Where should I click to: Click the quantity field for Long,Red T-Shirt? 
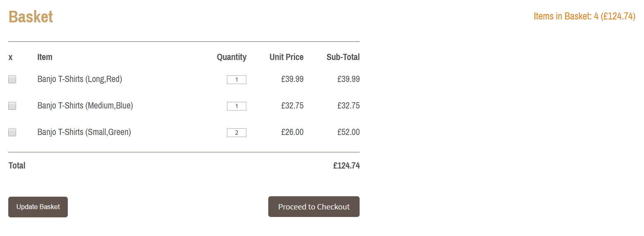pos(236,79)
